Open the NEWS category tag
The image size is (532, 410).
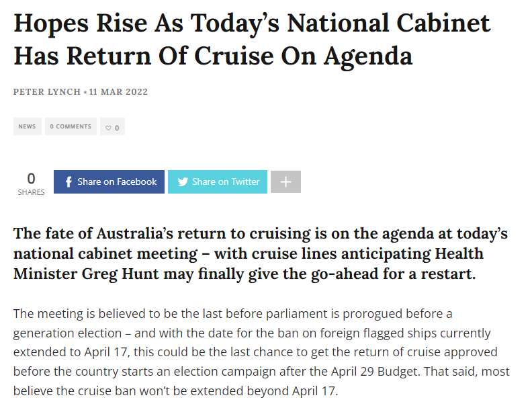(27, 126)
